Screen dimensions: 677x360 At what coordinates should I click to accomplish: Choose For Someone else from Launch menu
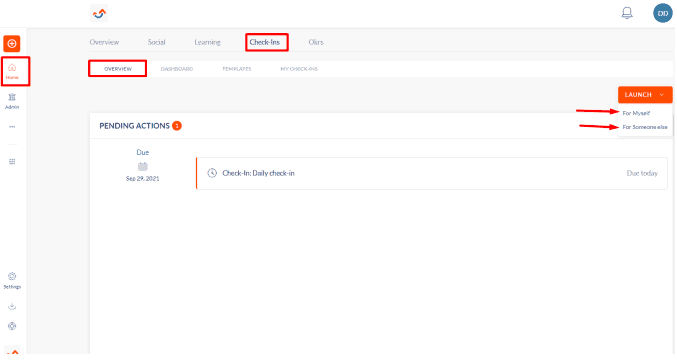click(x=645, y=127)
